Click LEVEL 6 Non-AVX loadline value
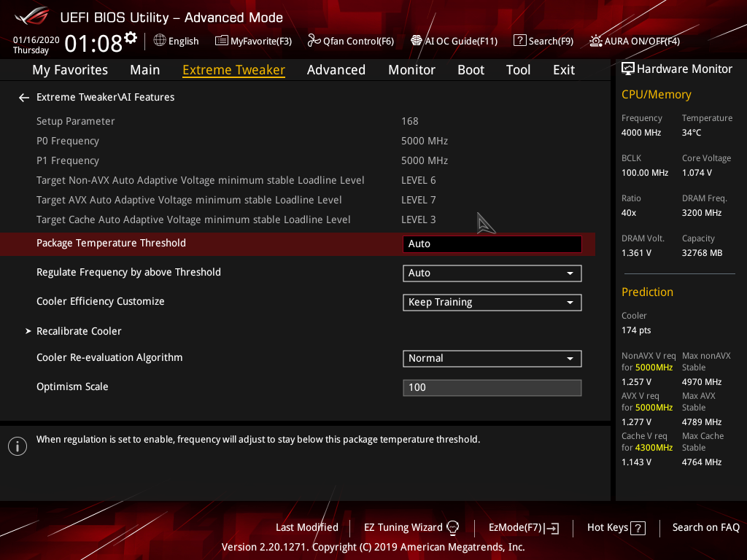The image size is (747, 560). pyautogui.click(x=418, y=181)
